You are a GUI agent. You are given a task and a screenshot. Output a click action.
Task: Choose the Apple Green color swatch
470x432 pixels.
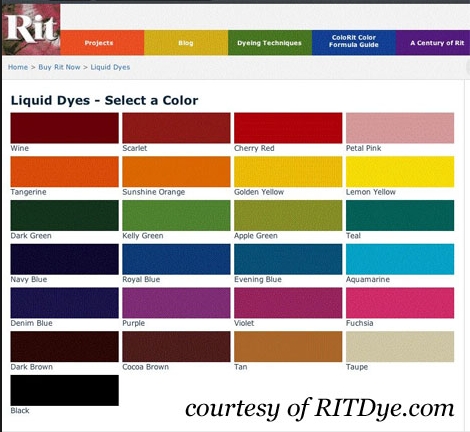click(288, 215)
